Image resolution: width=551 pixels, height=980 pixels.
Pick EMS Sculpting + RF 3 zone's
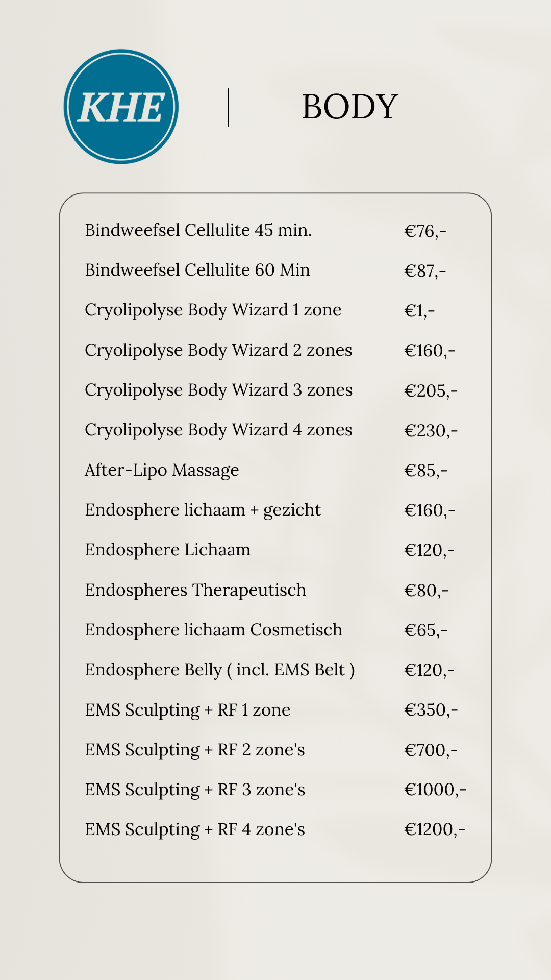tap(195, 790)
